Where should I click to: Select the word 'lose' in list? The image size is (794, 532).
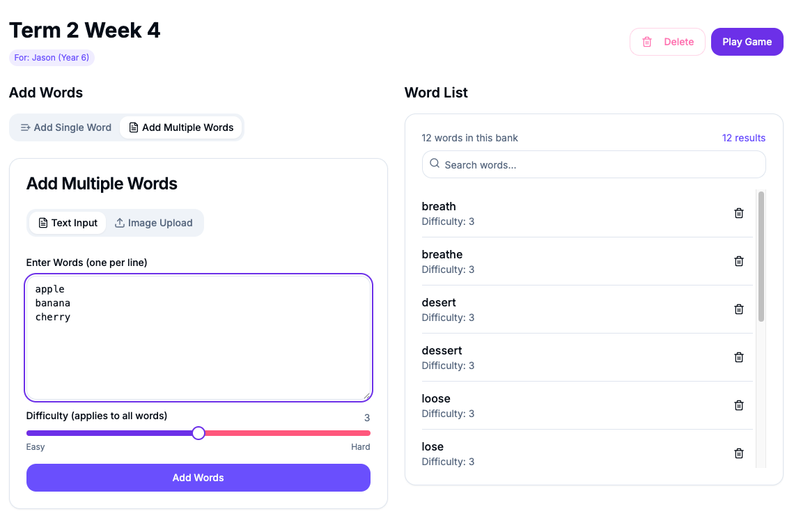(433, 447)
